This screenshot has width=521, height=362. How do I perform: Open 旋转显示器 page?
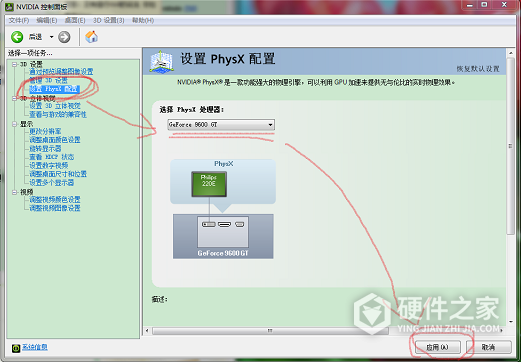click(x=45, y=149)
